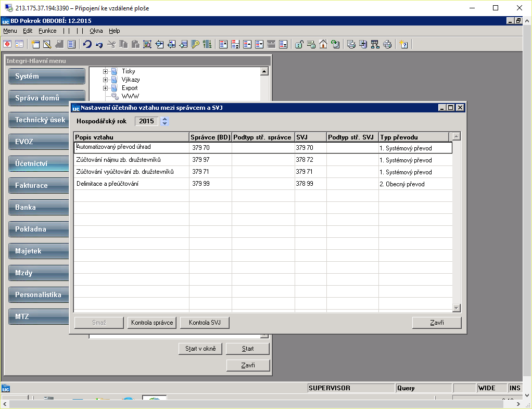Open the Edit menu
Image resolution: width=532 pixels, height=409 pixels.
28,31
